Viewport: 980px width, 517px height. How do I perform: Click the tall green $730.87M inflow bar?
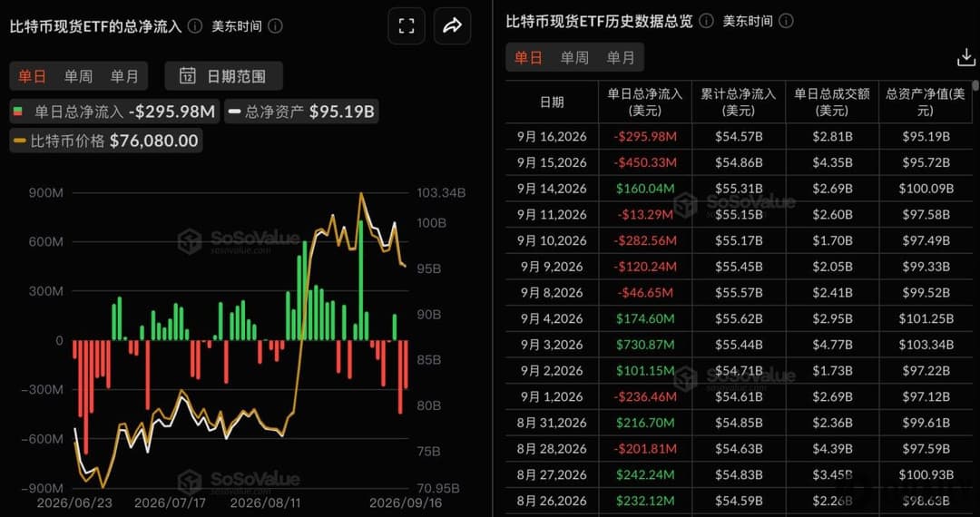(x=360, y=280)
